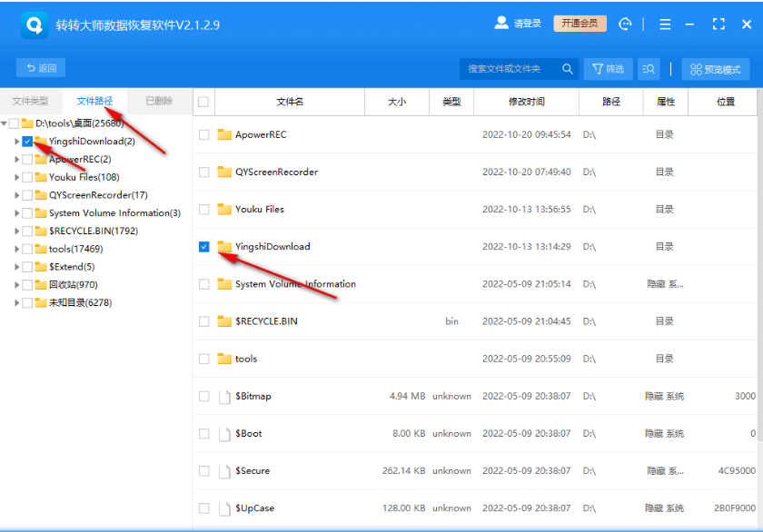The image size is (763, 532).
Task: Collapse the D:\tools root tree node
Action: pyautogui.click(x=4, y=123)
